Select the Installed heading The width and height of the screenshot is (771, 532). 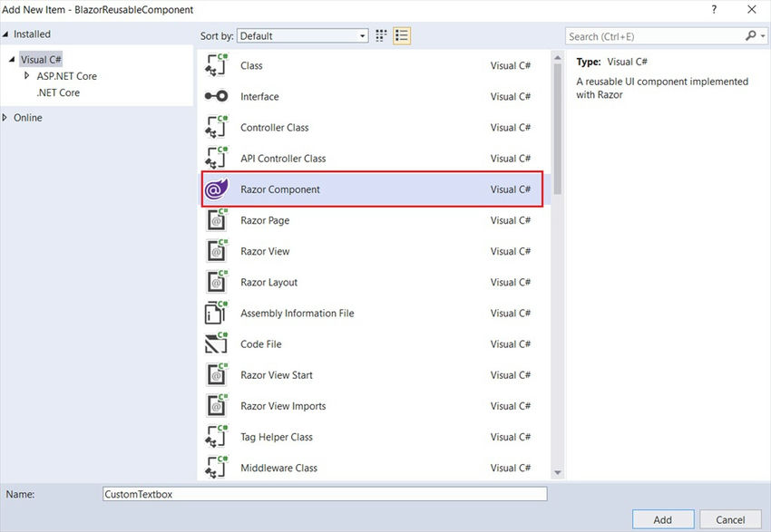click(32, 34)
